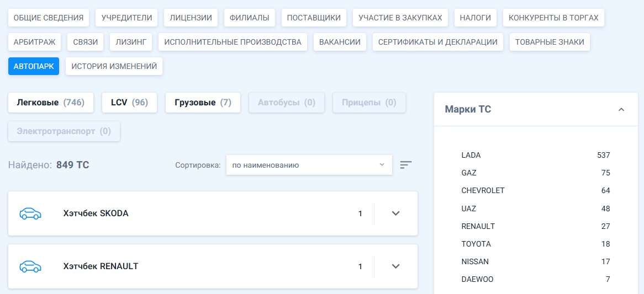Filter by Грузовые (7) vehicles

coord(203,103)
